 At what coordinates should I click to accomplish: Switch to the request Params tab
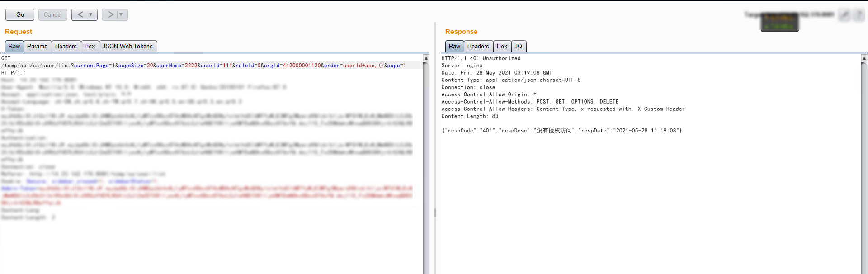coord(37,47)
